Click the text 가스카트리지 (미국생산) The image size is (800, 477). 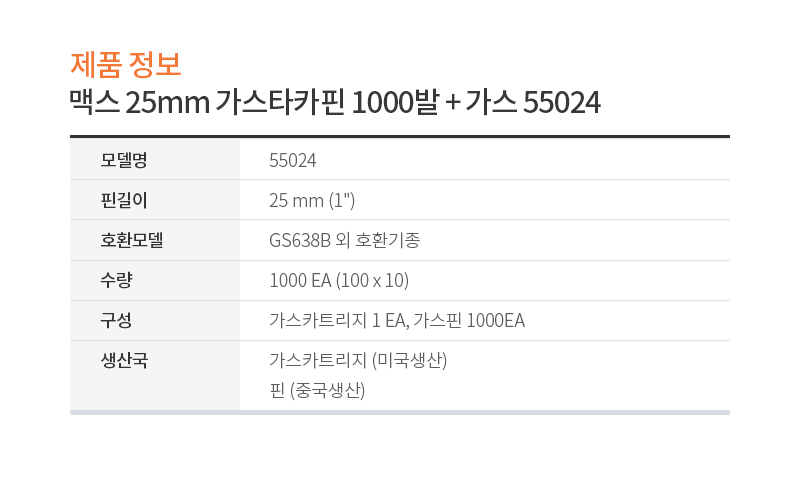tap(358, 360)
